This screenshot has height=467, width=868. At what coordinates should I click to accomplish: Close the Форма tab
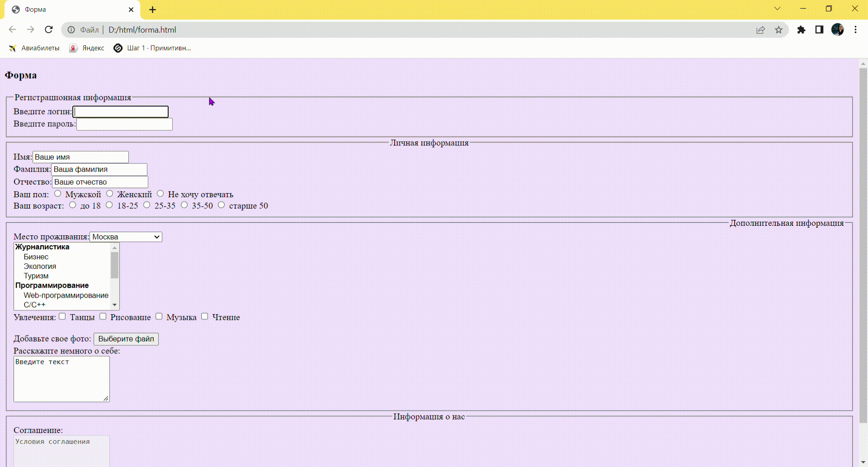131,10
